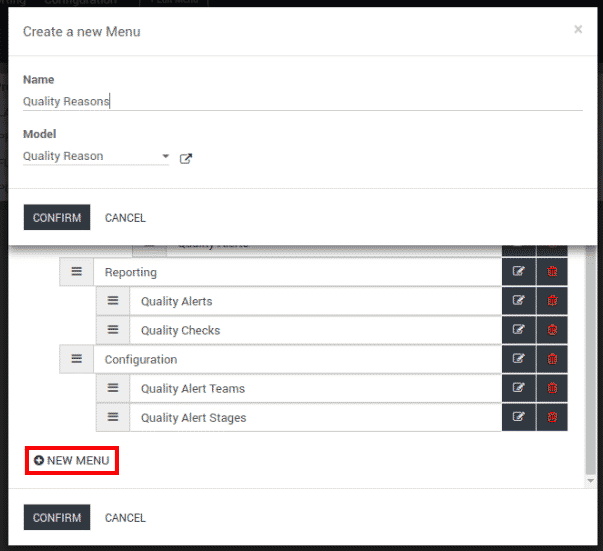Edit the Quality Checks menu entry
Image resolution: width=603 pixels, height=551 pixels.
point(518,330)
